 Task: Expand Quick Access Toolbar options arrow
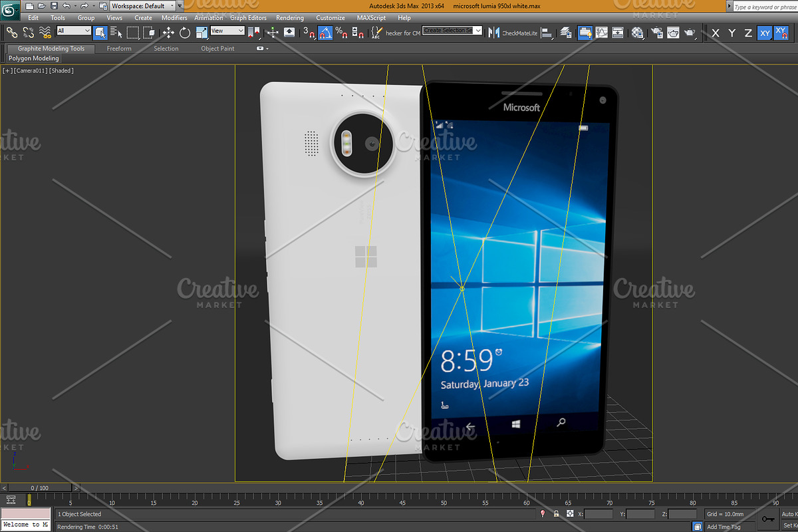coord(180,6)
